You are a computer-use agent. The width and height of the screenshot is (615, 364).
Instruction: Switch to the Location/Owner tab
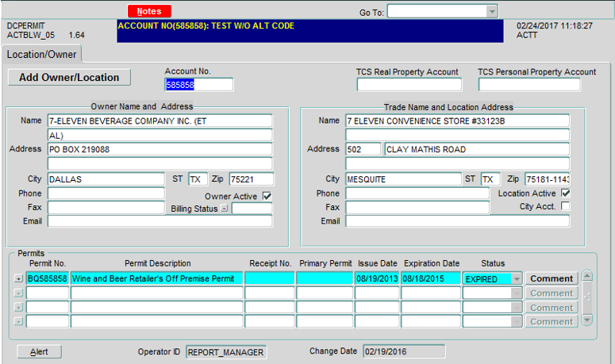pos(41,54)
